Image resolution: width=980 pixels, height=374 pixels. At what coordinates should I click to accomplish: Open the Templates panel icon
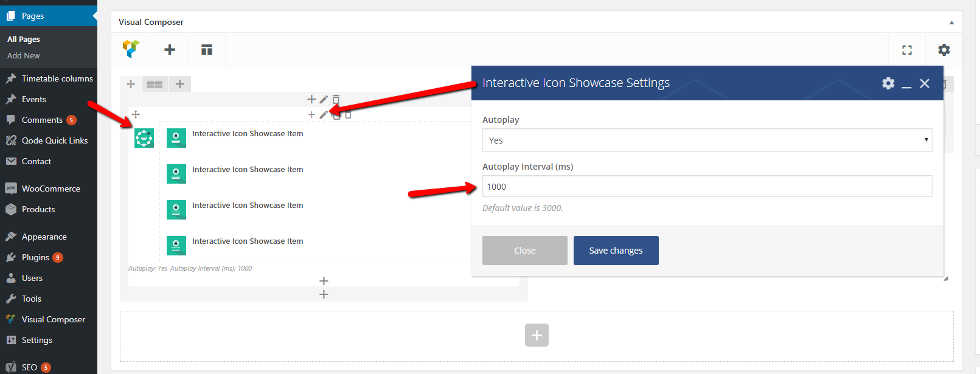tap(207, 50)
